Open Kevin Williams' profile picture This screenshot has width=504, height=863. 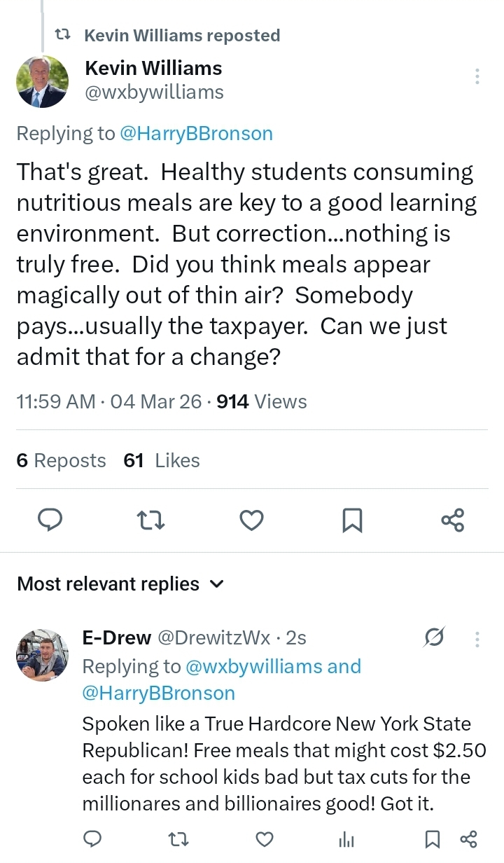(42, 82)
